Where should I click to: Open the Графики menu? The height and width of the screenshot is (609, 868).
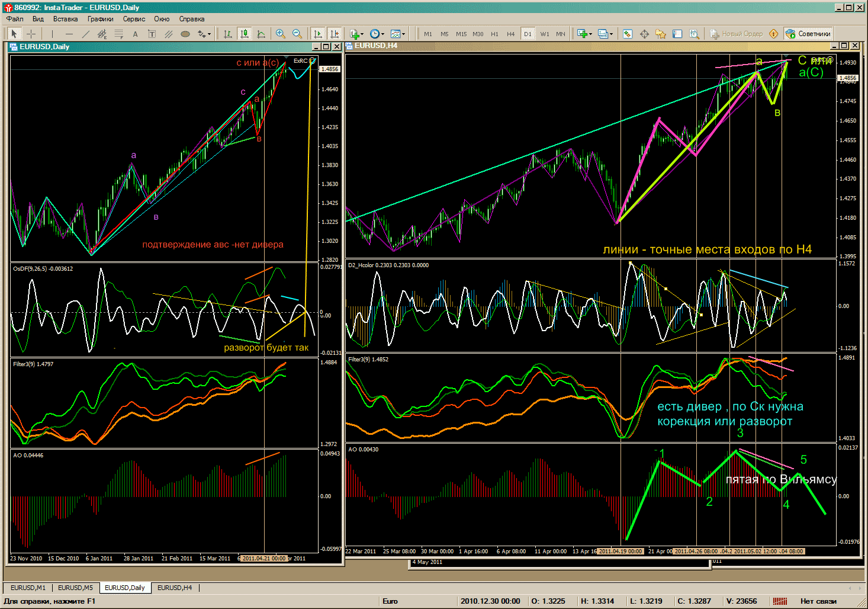coord(101,19)
